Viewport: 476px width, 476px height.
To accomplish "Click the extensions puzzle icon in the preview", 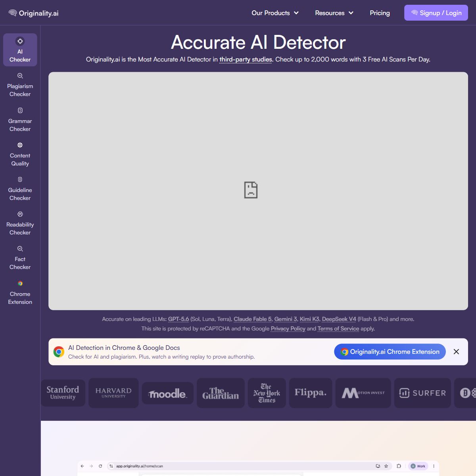I will pos(399,466).
